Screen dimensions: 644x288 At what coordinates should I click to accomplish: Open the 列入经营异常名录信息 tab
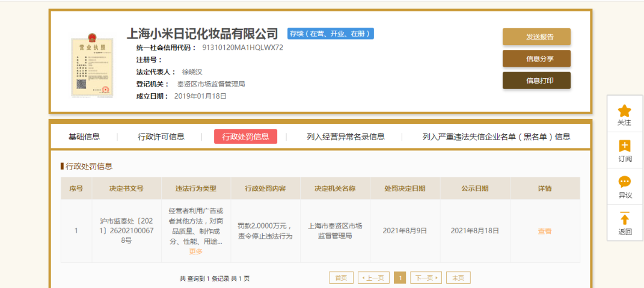click(x=346, y=137)
